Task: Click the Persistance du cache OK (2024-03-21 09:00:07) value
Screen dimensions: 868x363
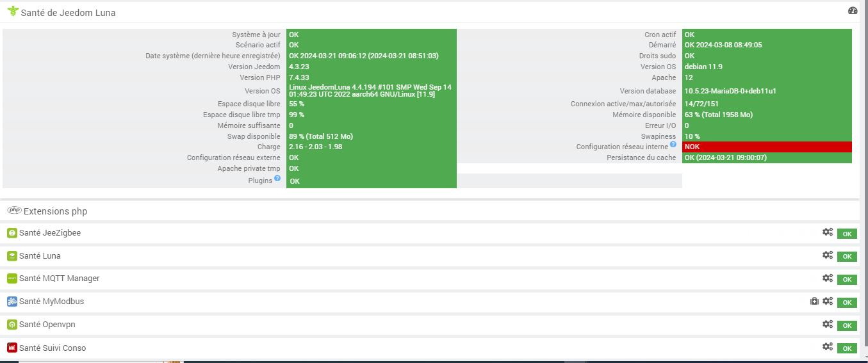Action: [726, 157]
